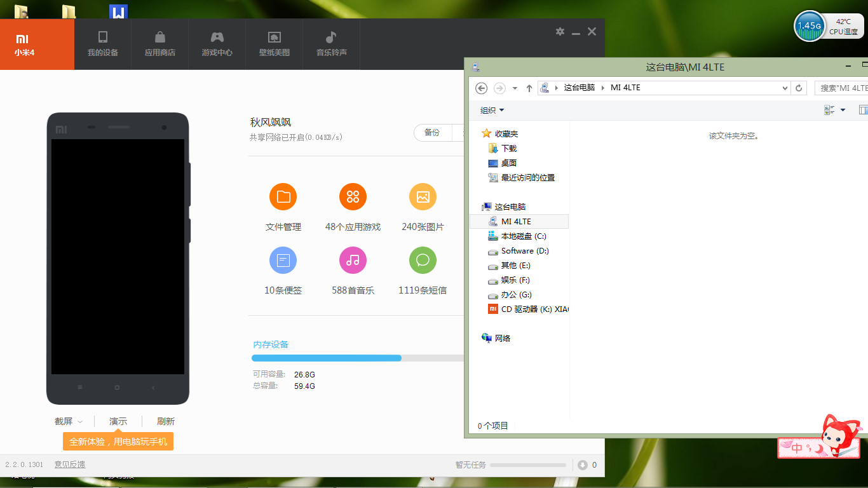Select MI 4LTE in navigation pane
This screenshot has height=488, width=868.
click(519, 221)
